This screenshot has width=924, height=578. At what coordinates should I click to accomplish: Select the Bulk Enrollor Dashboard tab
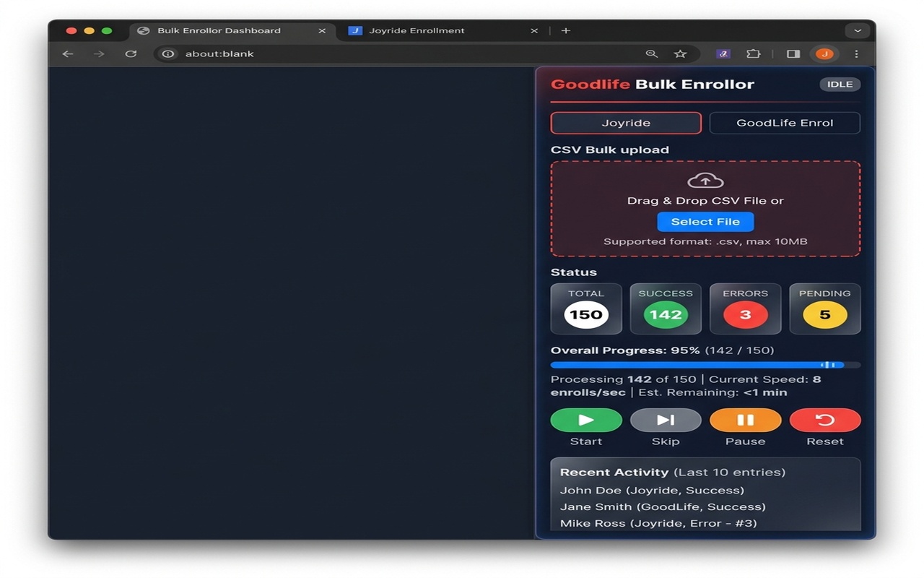[231, 30]
